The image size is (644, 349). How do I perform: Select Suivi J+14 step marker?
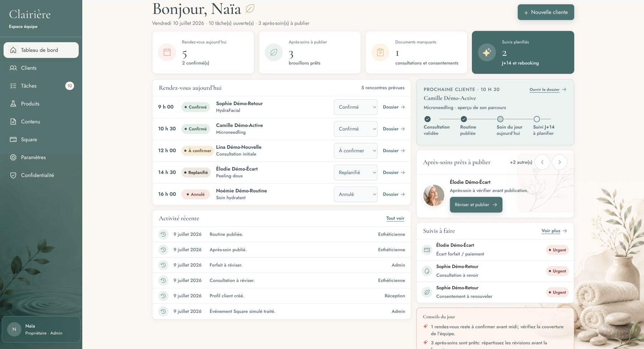coord(537,119)
